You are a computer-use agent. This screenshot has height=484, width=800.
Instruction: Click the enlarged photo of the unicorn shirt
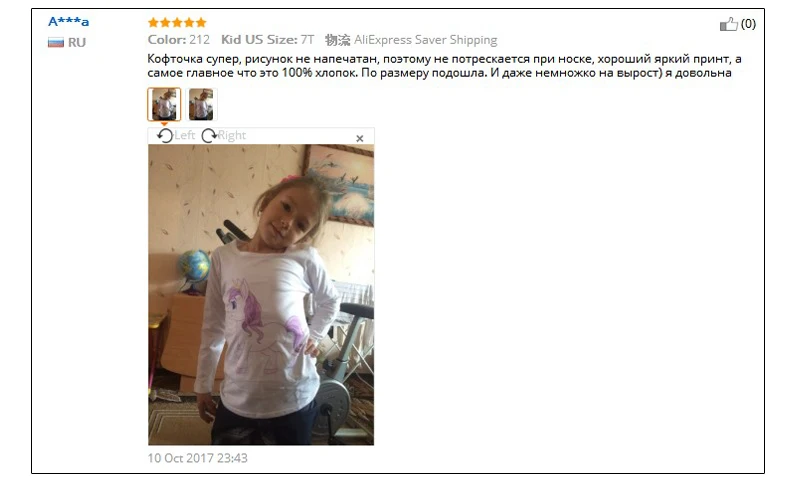click(x=261, y=295)
